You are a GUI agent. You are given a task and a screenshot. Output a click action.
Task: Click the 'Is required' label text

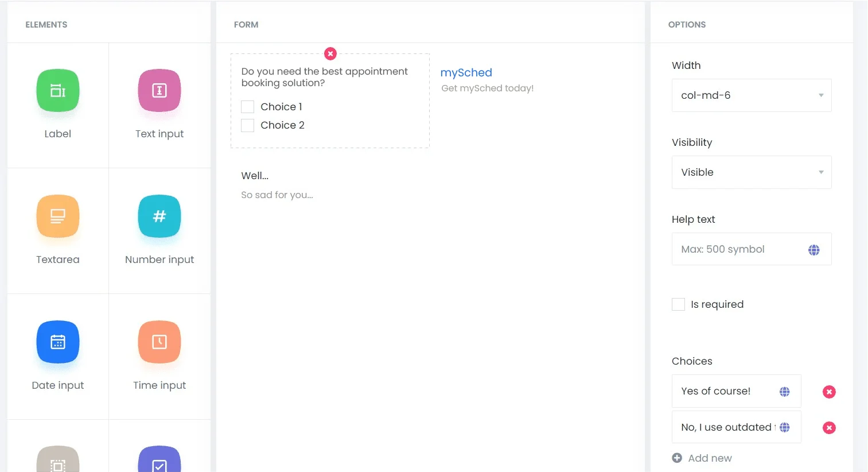[717, 304]
